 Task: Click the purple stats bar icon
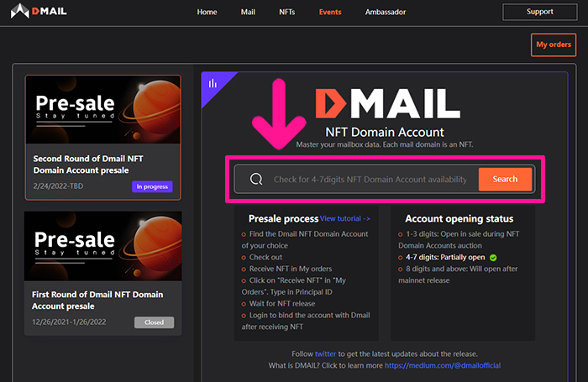pos(213,83)
